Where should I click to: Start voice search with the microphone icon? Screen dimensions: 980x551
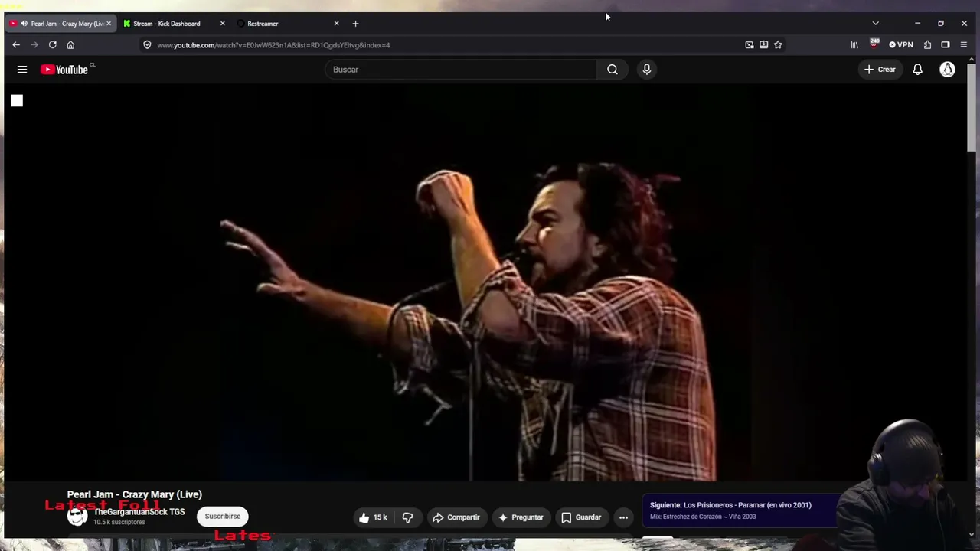click(647, 70)
